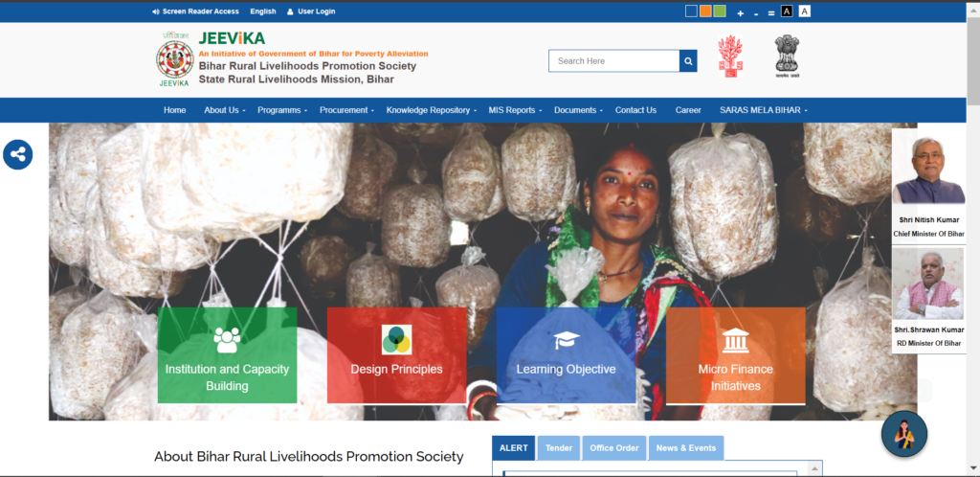
Task: Open the Institution and Capacity Building tile
Action: pos(227,355)
